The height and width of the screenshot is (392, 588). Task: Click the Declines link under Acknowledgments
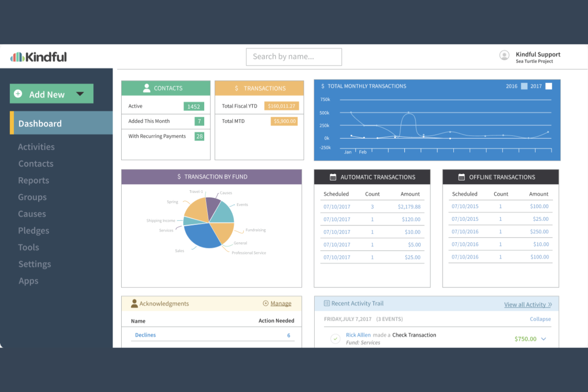click(x=145, y=335)
